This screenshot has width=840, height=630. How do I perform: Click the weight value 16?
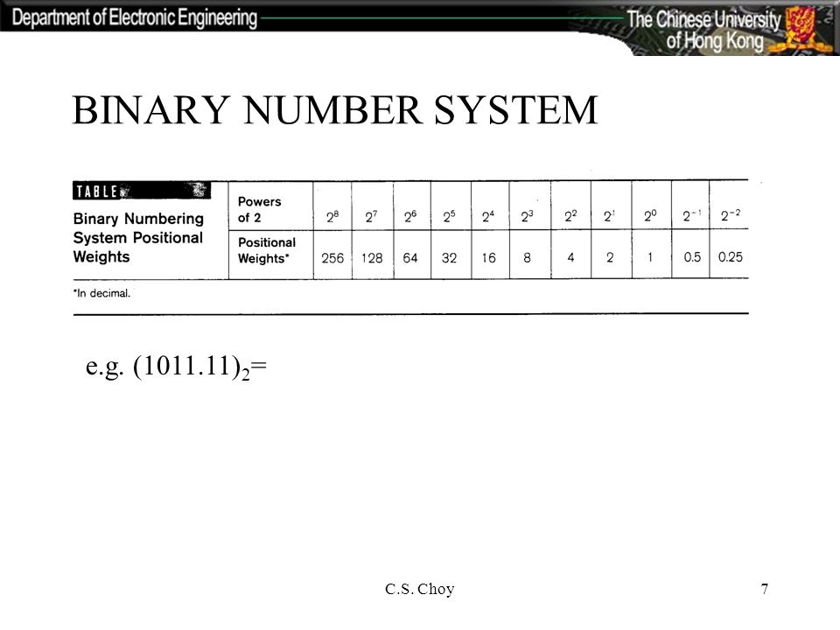pyautogui.click(x=488, y=258)
